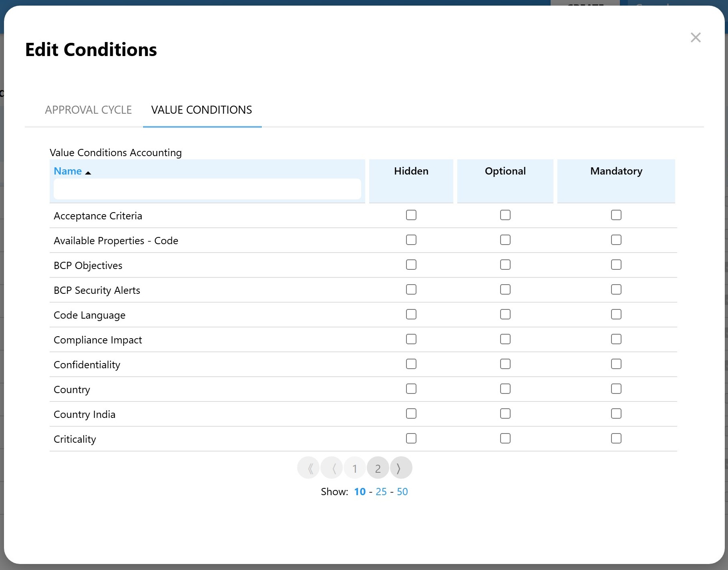728x570 pixels.
Task: Click the Name filter text field
Action: 207,189
